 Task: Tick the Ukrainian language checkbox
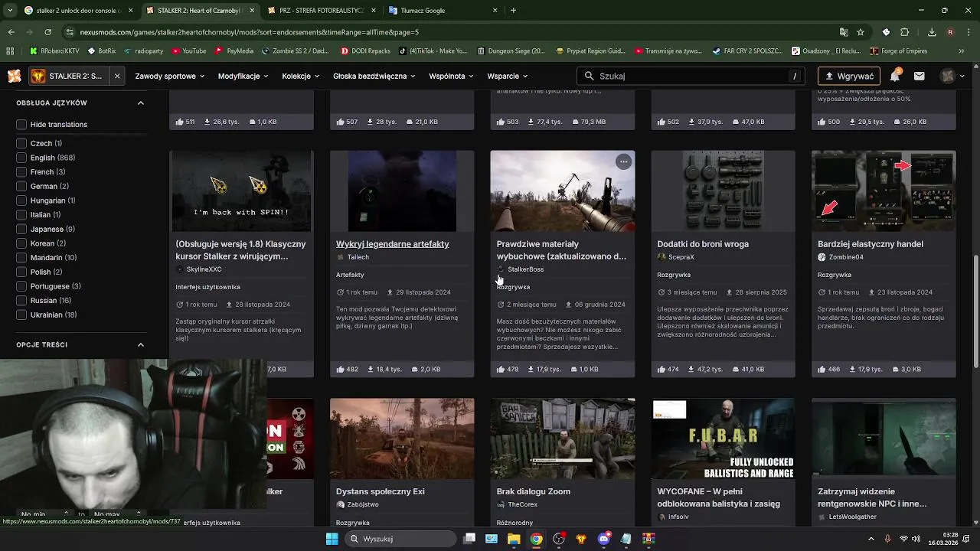(21, 315)
